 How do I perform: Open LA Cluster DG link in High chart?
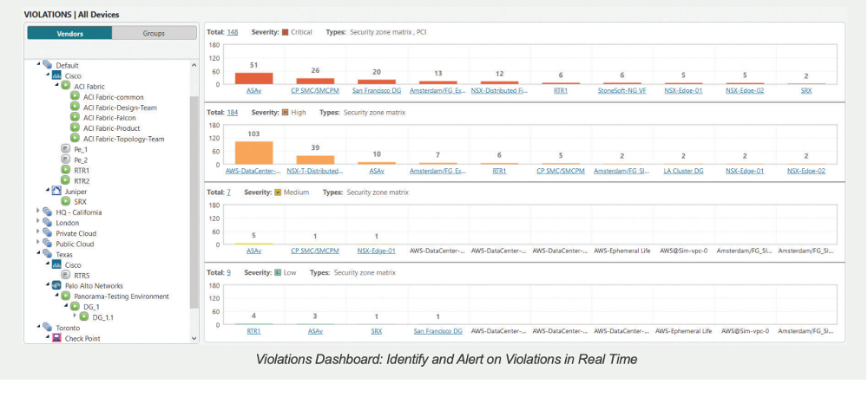[684, 171]
